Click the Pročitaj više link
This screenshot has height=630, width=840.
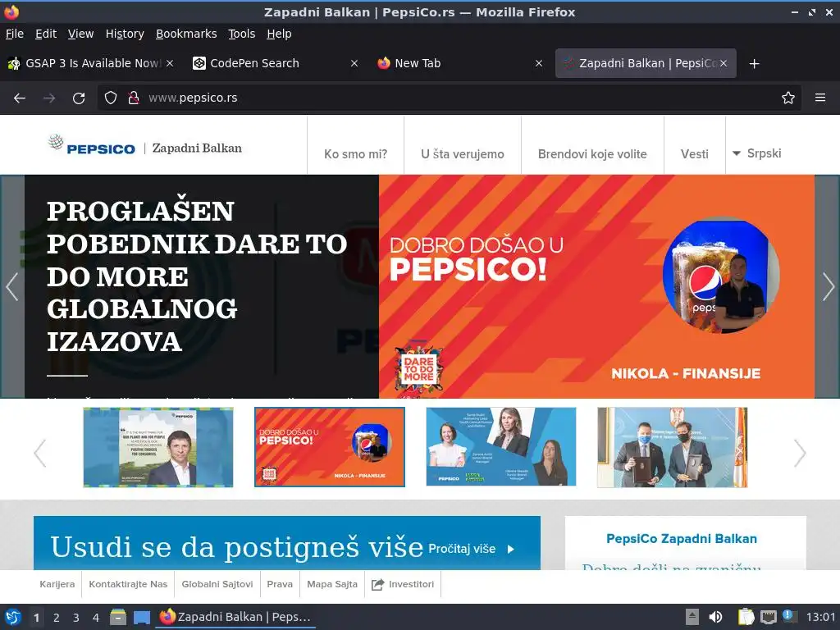pos(472,549)
